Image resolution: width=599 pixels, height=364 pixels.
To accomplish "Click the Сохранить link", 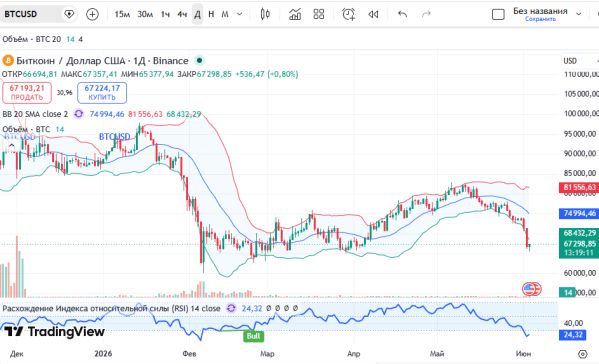I will tap(540, 19).
